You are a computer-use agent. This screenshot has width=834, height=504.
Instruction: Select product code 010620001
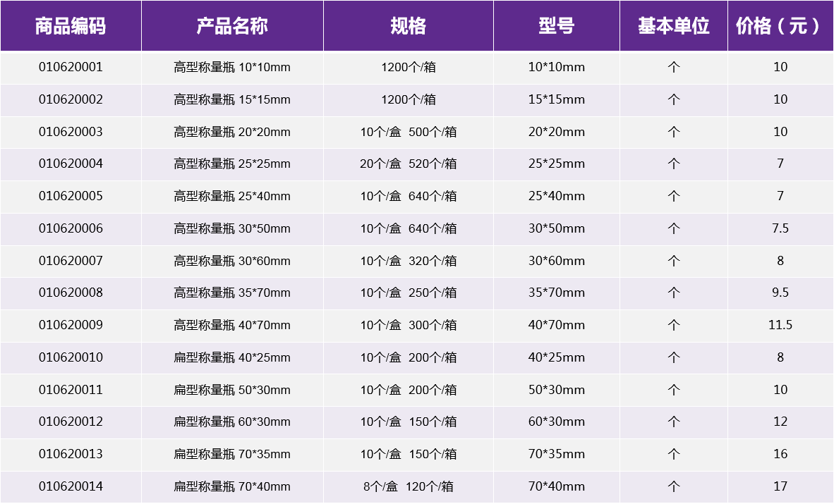pos(71,67)
